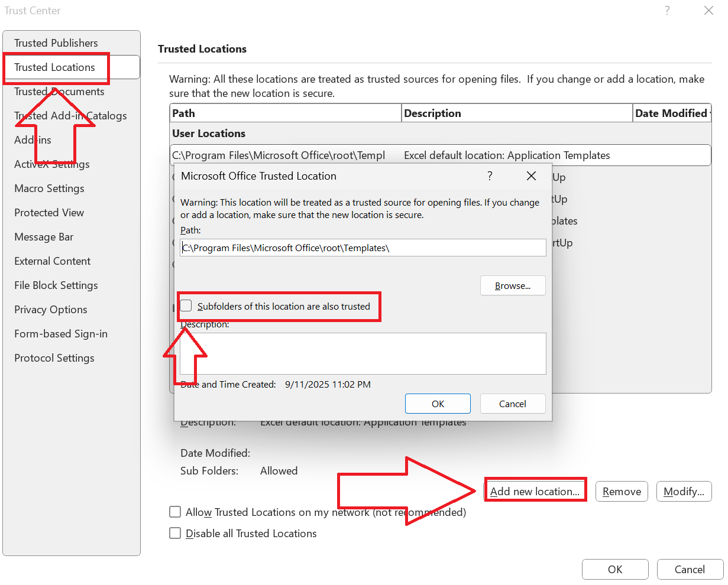Open the Protected View settings page
The height and width of the screenshot is (585, 728).
click(x=48, y=212)
